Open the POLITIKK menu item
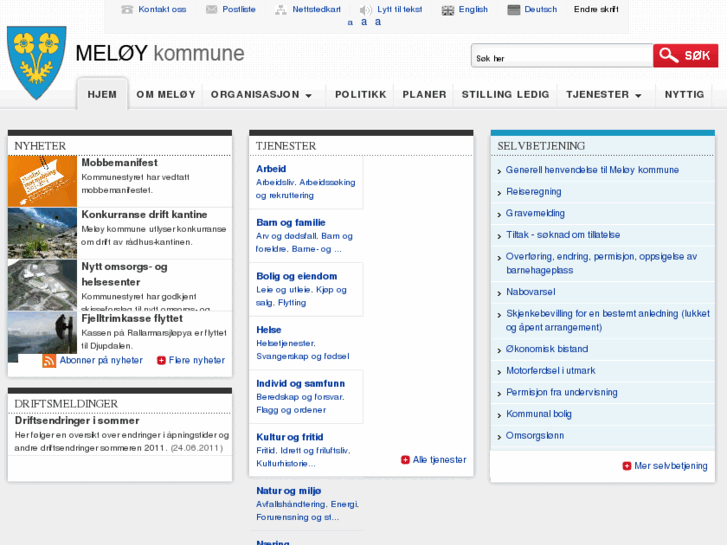Image resolution: width=727 pixels, height=545 pixels. point(360,95)
